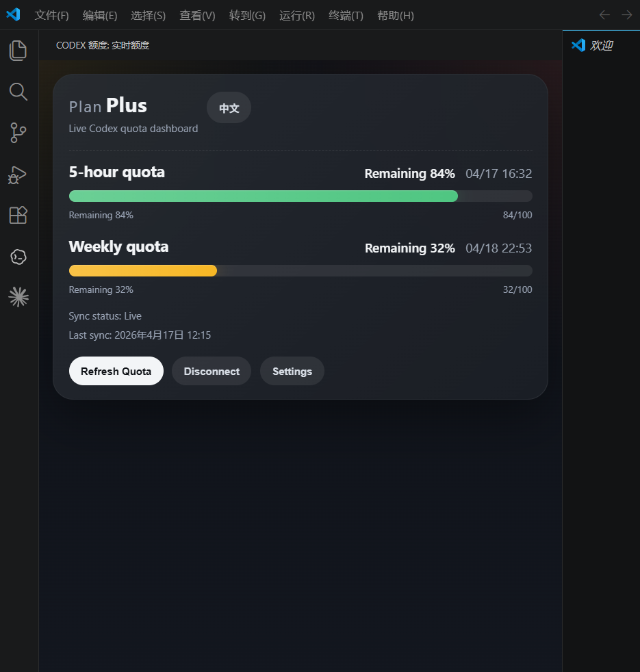Click the Weekly quota heading

point(118,247)
